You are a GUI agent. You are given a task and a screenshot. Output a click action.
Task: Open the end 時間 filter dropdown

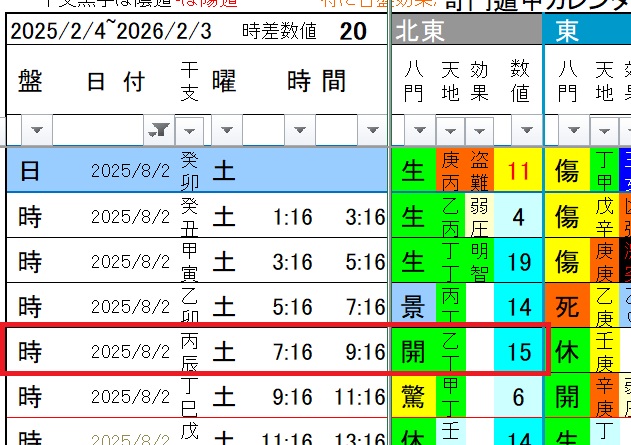pos(374,130)
